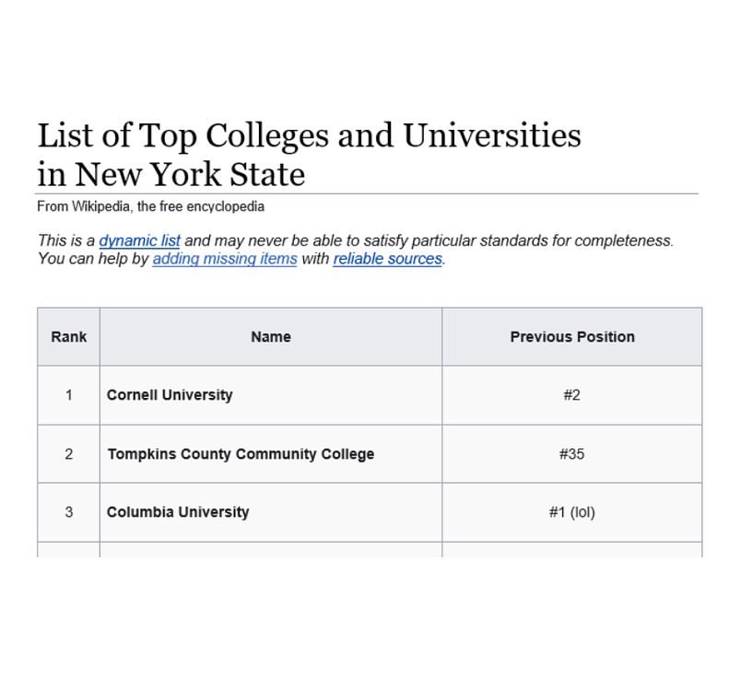Click rank number 1 cell
Viewport: 741px width, 700px height.
68,395
